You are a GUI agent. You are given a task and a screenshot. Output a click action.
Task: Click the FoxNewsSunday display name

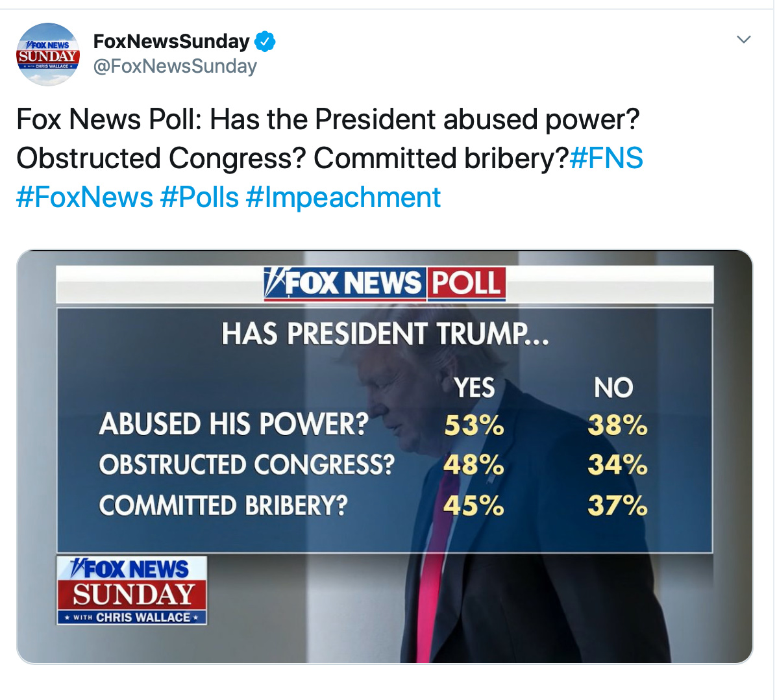coord(171,42)
